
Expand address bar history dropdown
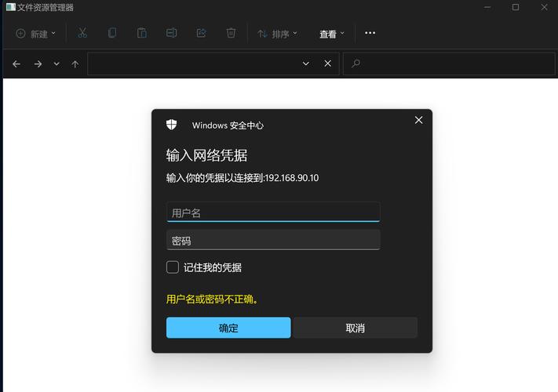(x=306, y=64)
